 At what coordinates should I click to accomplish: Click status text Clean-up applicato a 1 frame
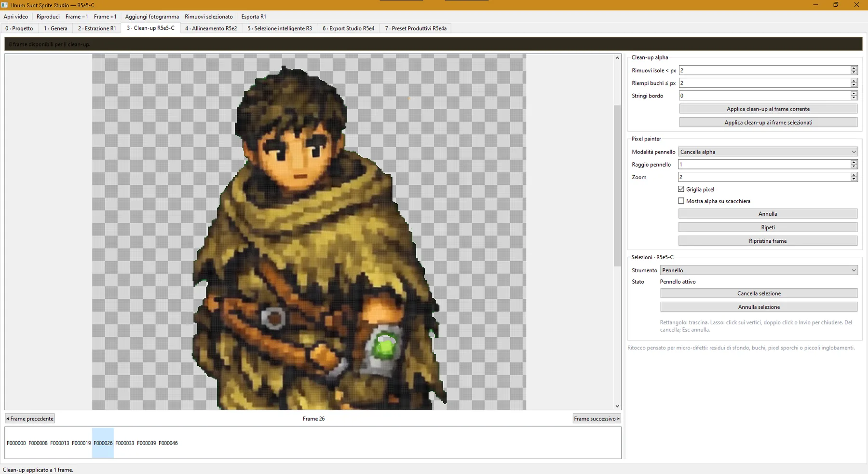(38, 470)
